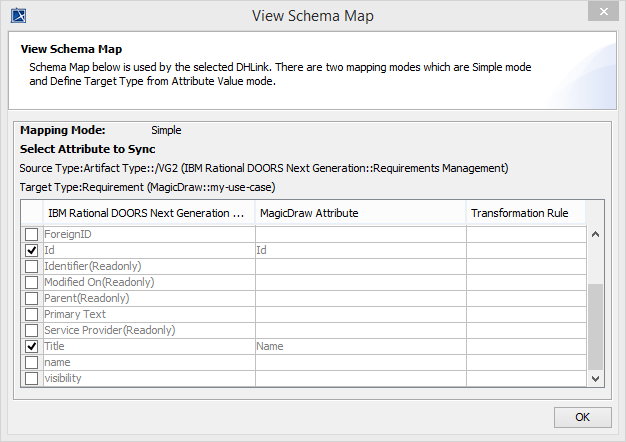Select the Service Provider(Readonly) row

coord(110,330)
